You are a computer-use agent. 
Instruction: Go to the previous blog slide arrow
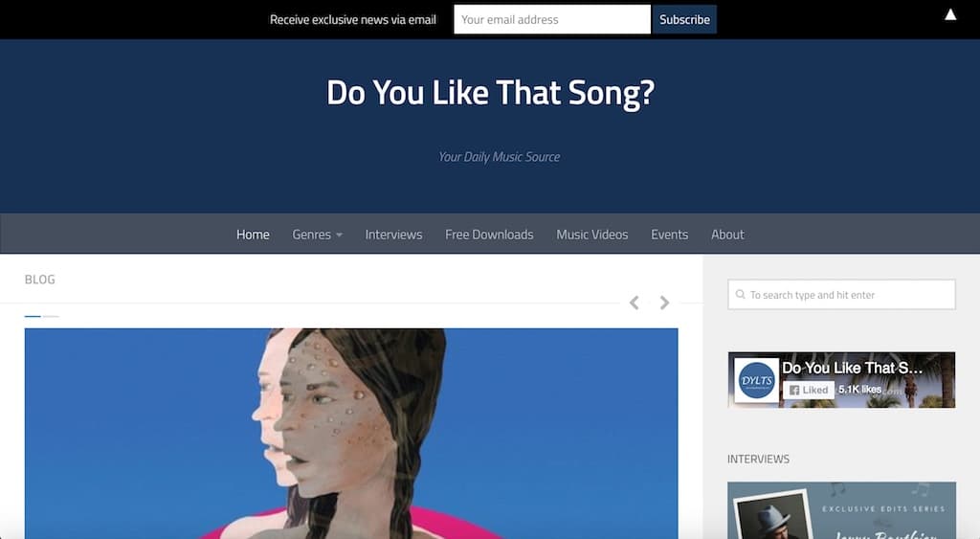pyautogui.click(x=634, y=303)
